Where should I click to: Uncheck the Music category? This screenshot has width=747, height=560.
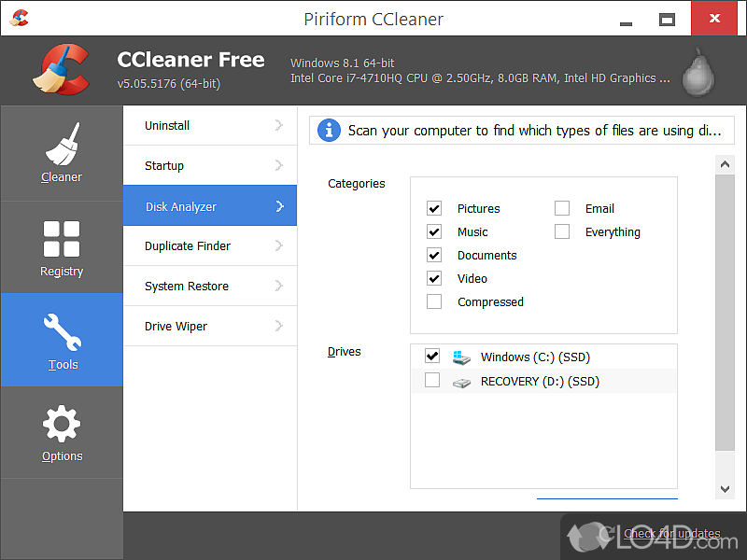(x=434, y=231)
